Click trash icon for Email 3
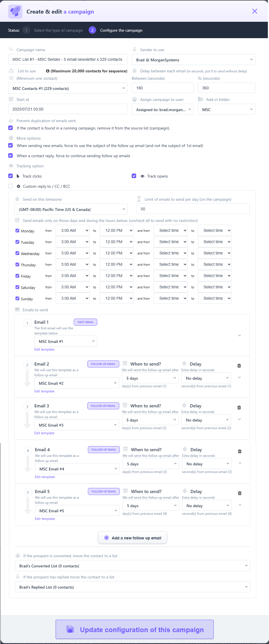269x644 pixels. tap(239, 407)
